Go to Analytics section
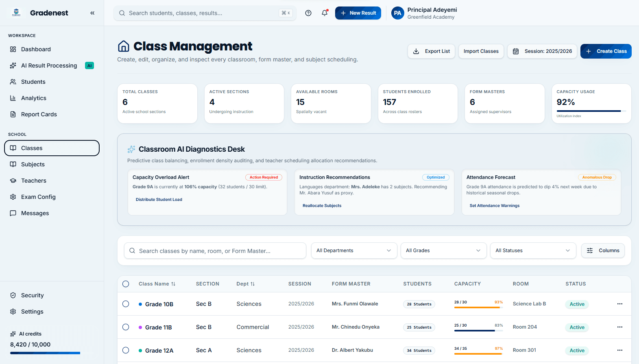 (x=52, y=98)
